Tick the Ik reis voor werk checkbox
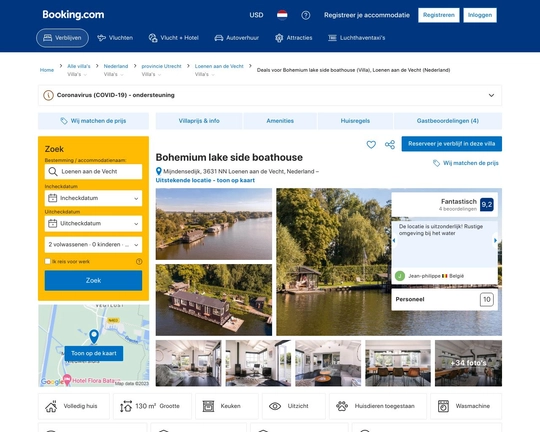540x432 pixels. [48, 261]
